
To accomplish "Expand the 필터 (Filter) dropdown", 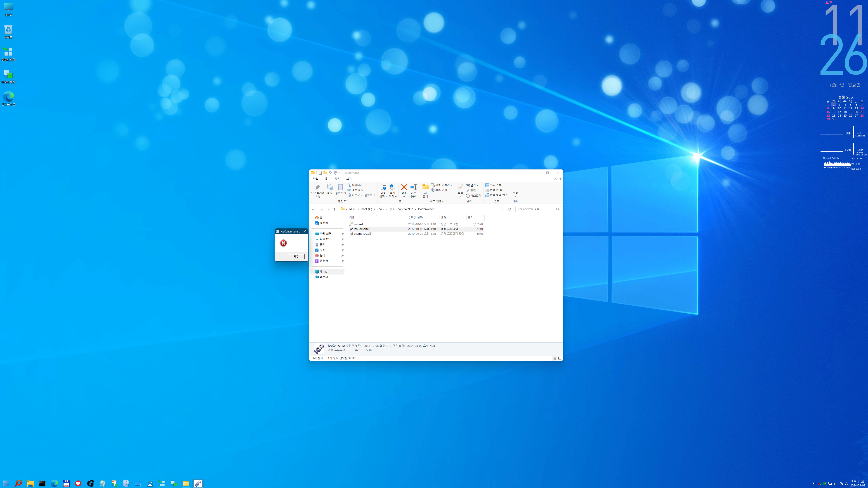I will (516, 194).
